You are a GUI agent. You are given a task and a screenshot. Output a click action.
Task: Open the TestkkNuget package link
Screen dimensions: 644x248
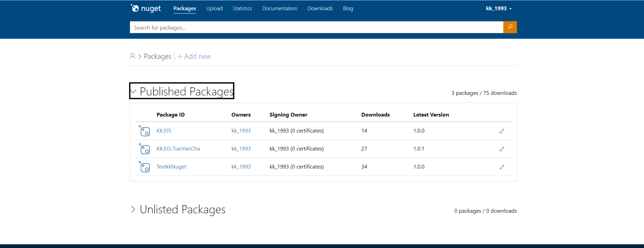pyautogui.click(x=171, y=167)
